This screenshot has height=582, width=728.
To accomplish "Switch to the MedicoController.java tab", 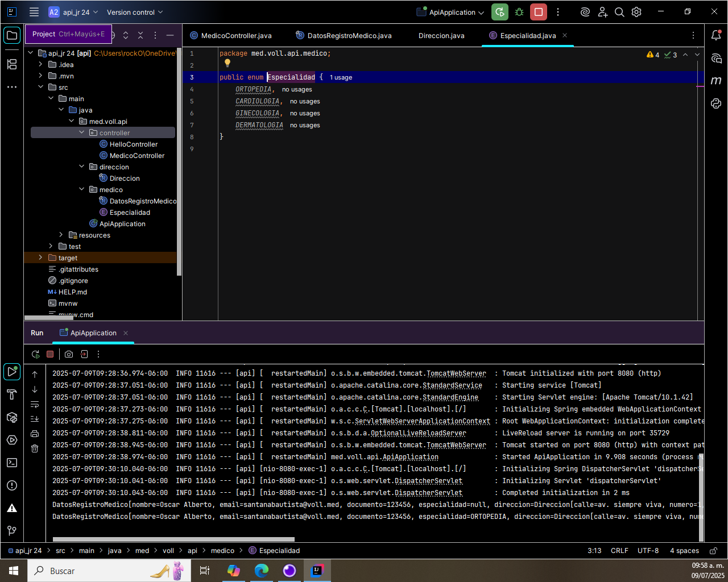I will (x=231, y=35).
